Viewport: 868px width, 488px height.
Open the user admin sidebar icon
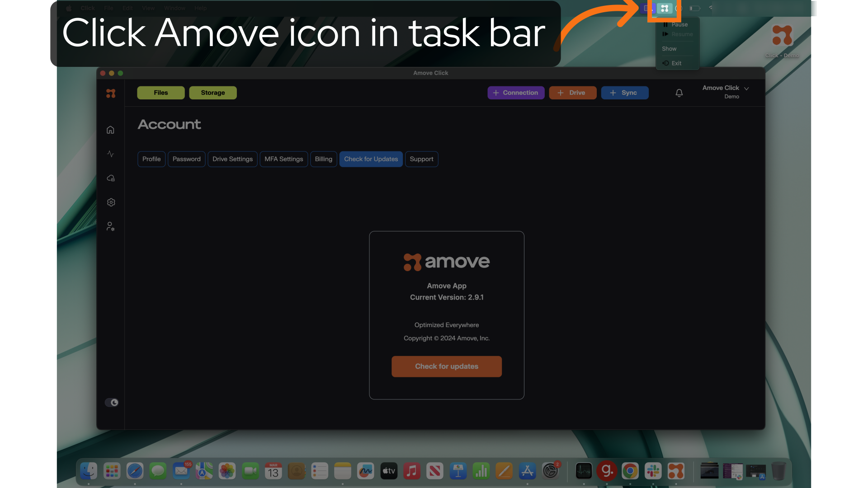[110, 226]
